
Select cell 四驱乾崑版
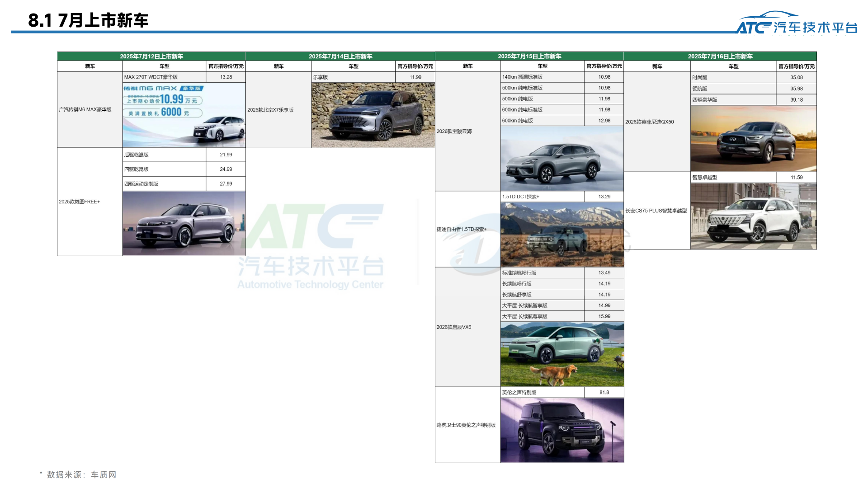click(x=164, y=169)
